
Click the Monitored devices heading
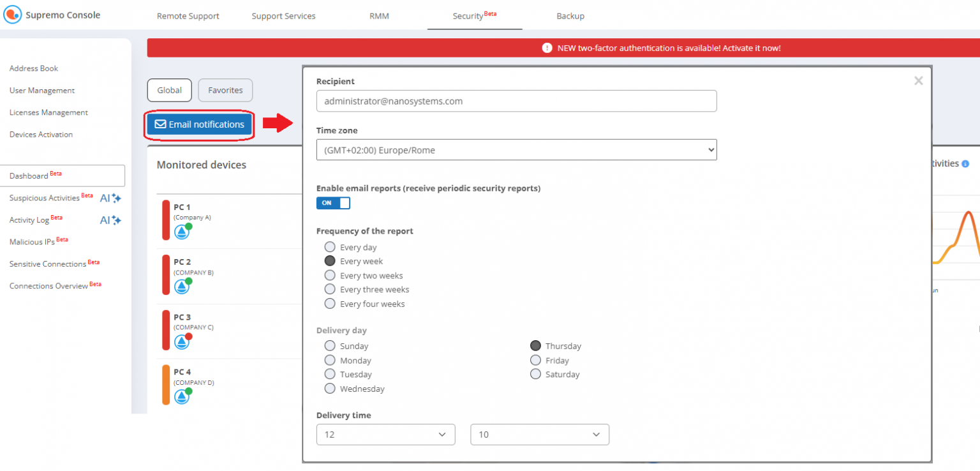[202, 165]
